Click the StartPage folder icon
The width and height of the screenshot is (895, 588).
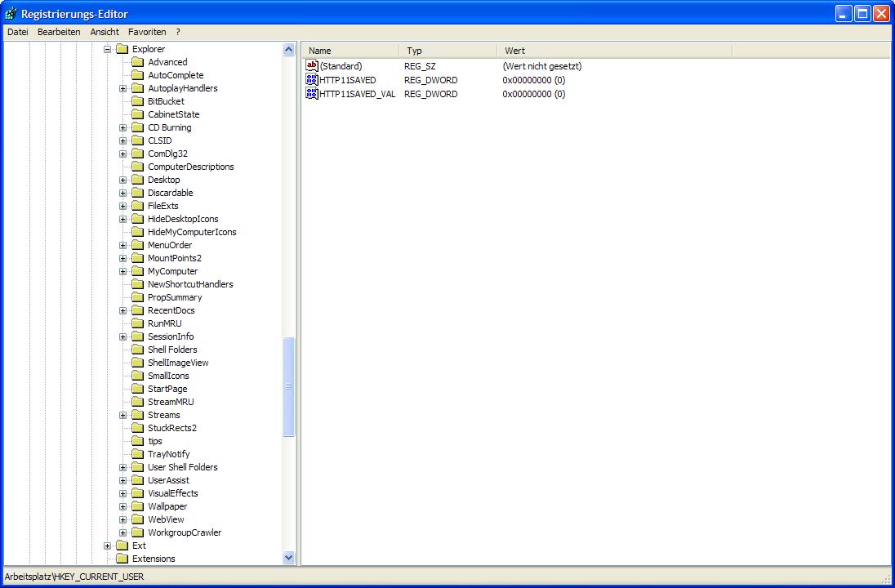point(137,389)
